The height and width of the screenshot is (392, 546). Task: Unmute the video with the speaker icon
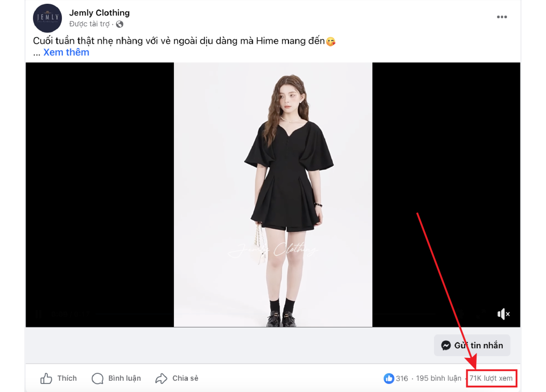coord(503,314)
